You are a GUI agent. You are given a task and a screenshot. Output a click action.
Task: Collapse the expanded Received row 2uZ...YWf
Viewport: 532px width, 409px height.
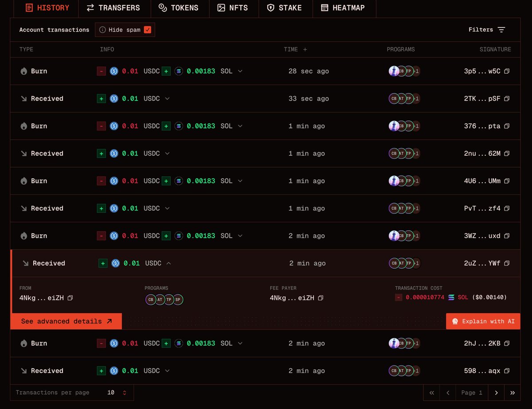[168, 263]
